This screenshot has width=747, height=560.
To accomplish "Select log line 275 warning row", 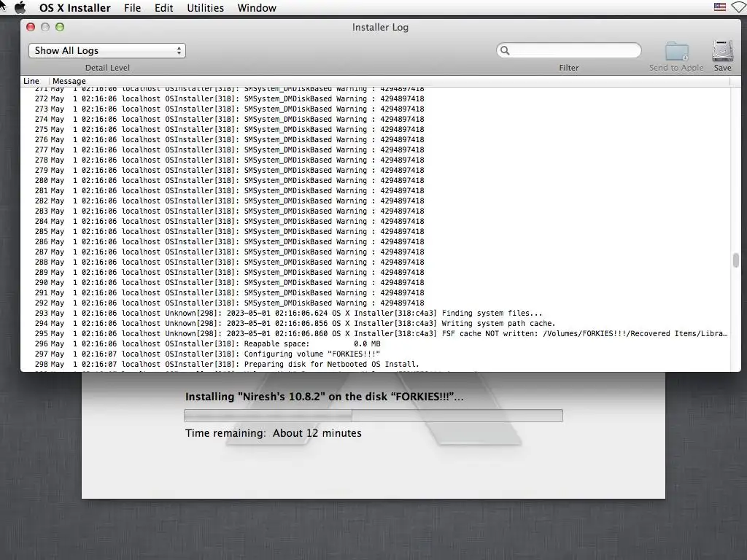I will tap(375, 130).
